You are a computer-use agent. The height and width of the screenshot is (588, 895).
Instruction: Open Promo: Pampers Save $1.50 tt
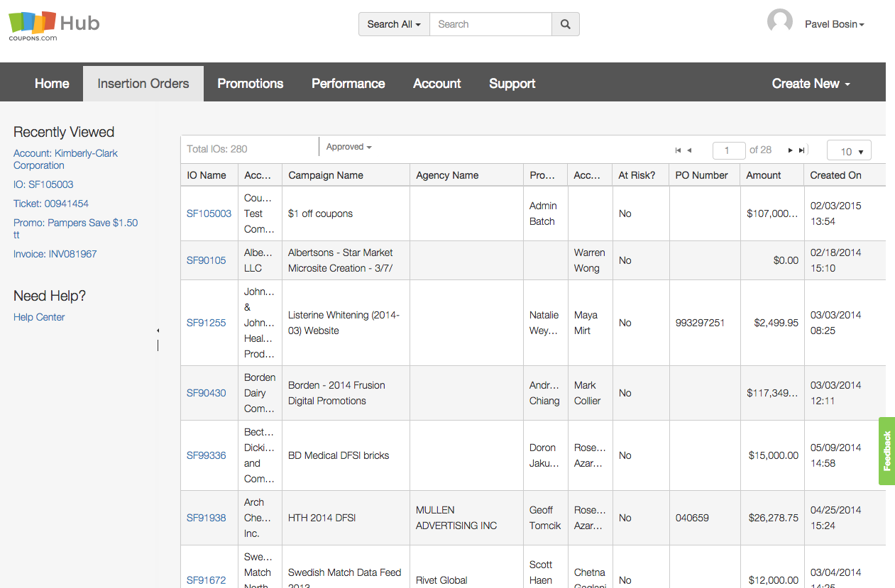(75, 228)
